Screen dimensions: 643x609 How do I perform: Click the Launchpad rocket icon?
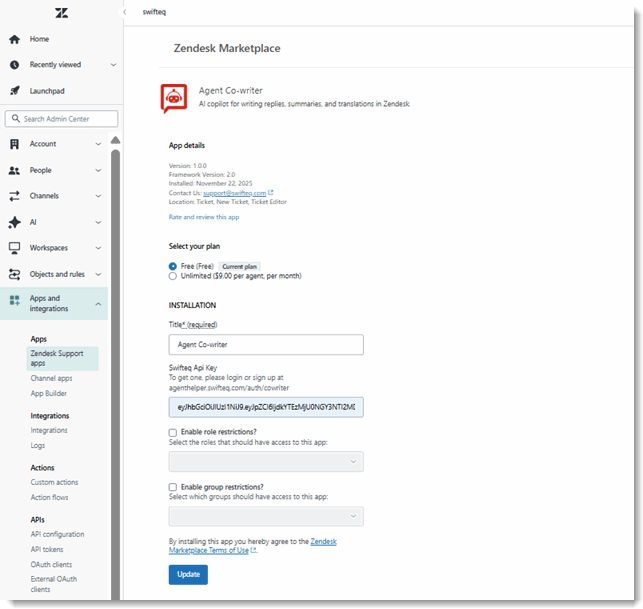(14, 91)
